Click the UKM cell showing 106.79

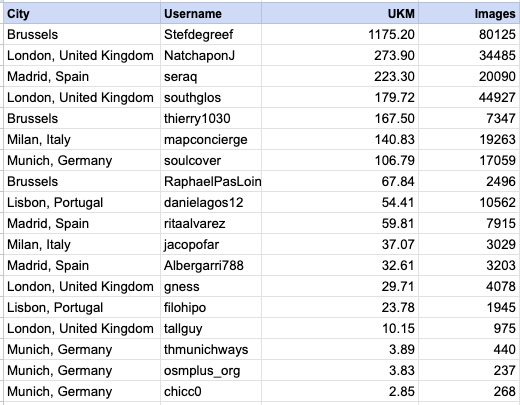(x=340, y=160)
